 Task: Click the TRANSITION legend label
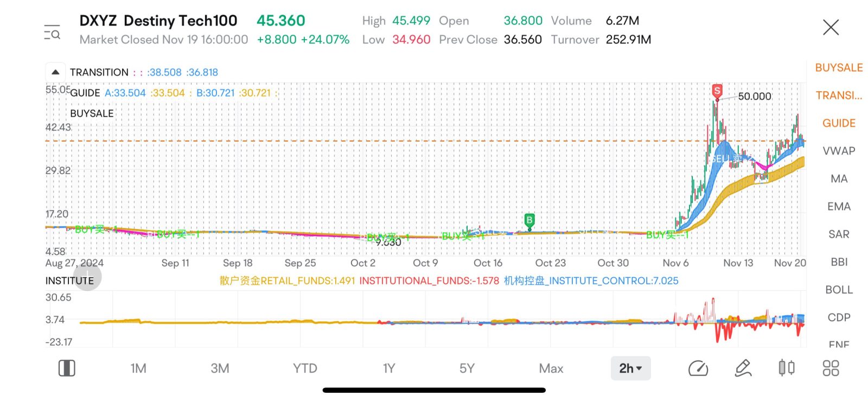(x=99, y=72)
